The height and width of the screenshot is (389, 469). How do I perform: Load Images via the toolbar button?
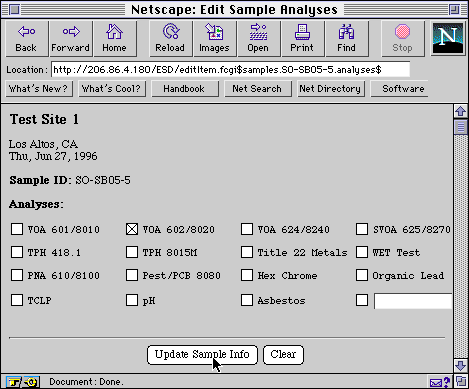[215, 39]
